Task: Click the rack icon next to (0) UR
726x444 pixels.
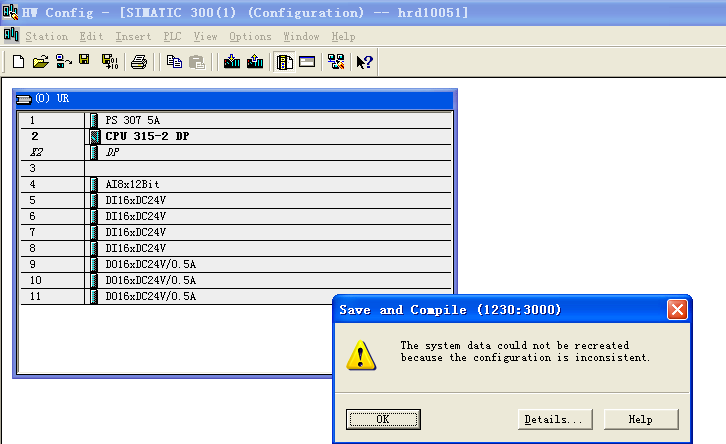Action: tap(24, 99)
